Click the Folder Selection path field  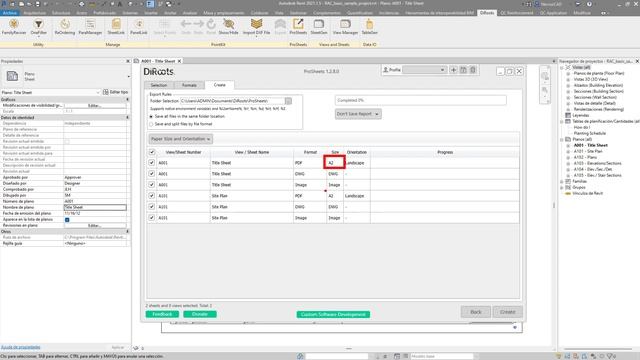click(232, 101)
